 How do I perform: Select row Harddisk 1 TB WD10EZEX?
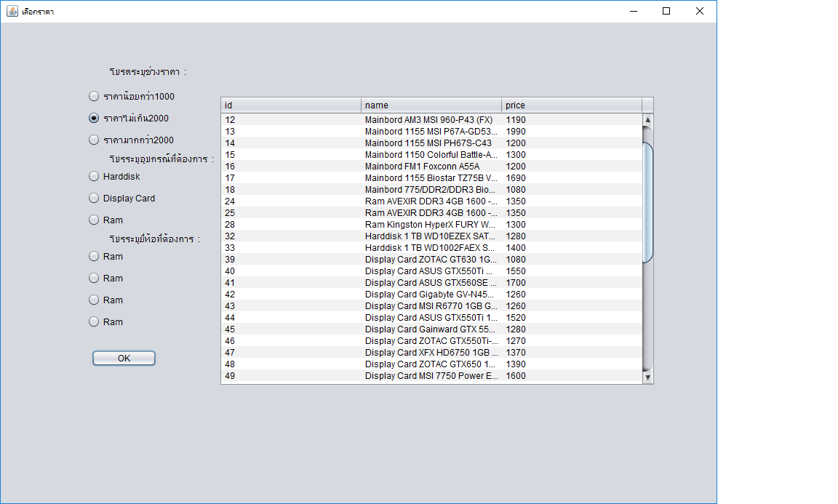pyautogui.click(x=431, y=236)
